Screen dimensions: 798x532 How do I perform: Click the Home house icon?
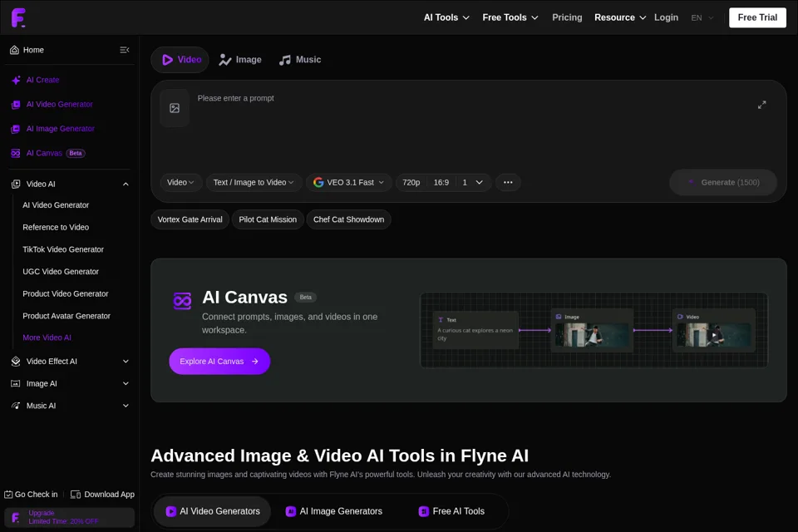(14, 50)
